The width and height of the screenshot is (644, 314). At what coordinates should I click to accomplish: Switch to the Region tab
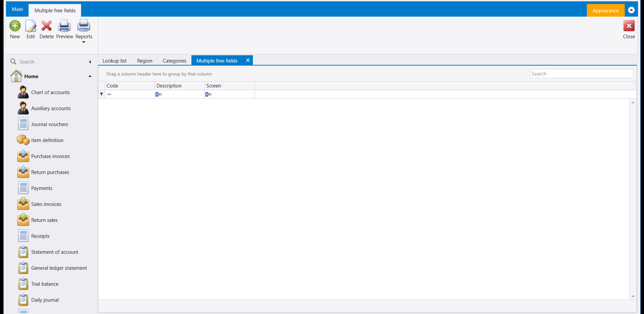[145, 61]
